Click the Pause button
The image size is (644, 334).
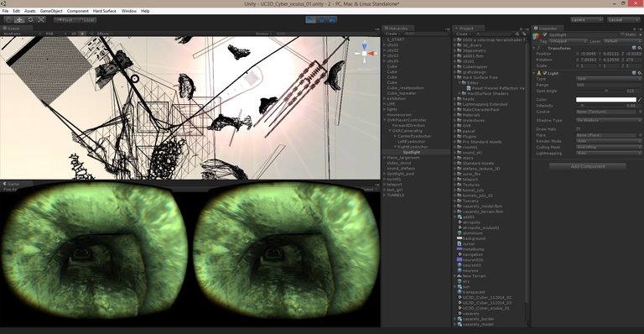click(322, 19)
